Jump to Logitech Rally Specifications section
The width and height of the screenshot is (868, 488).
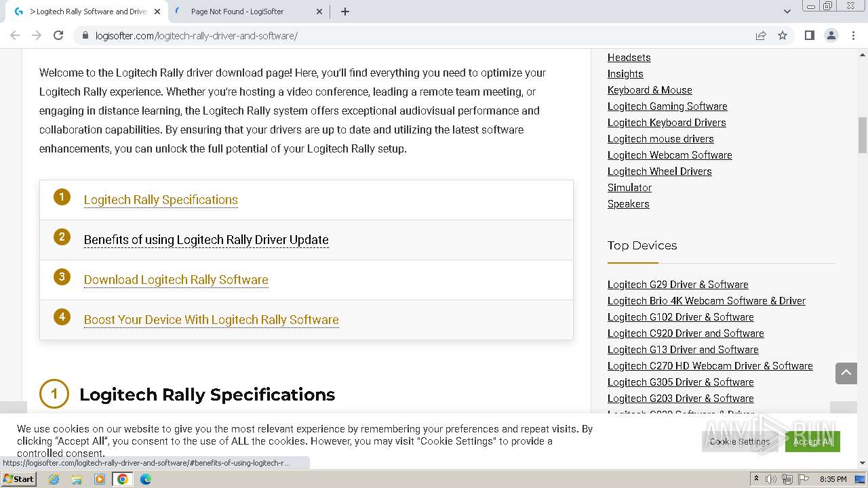[x=161, y=199]
